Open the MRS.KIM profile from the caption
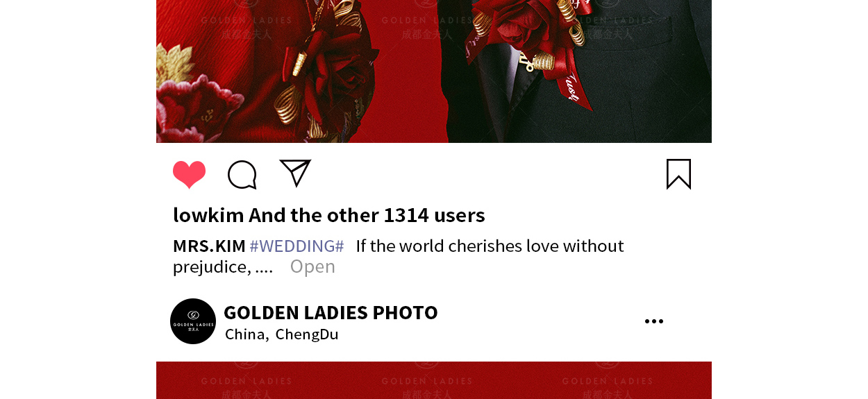The height and width of the screenshot is (399, 868). [209, 246]
